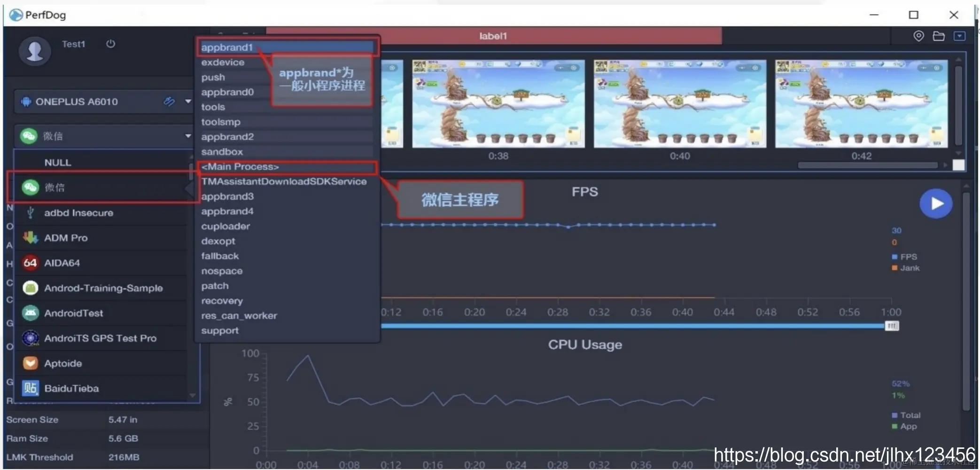
Task: Choose TMAssistantDownloadSDKService process
Action: (x=287, y=181)
